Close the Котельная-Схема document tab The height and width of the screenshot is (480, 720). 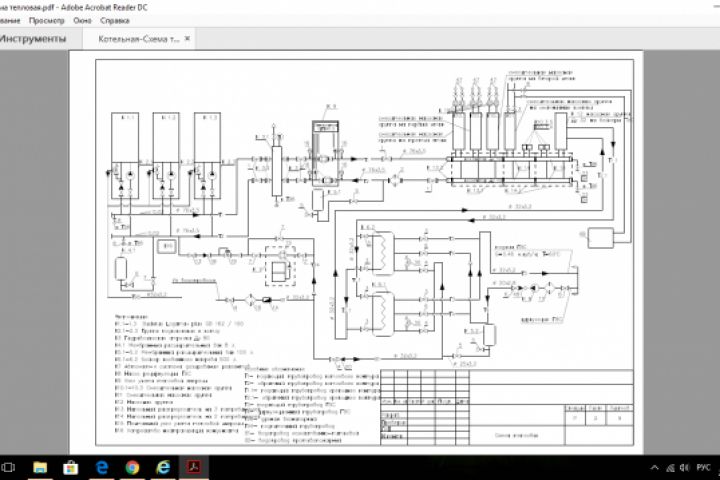point(187,39)
